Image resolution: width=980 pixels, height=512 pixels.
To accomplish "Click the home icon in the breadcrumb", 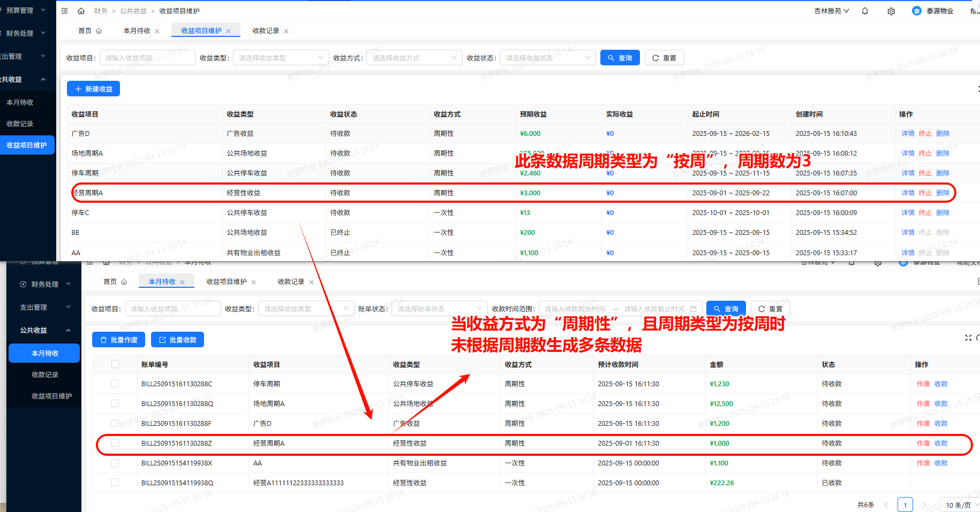I will [81, 11].
